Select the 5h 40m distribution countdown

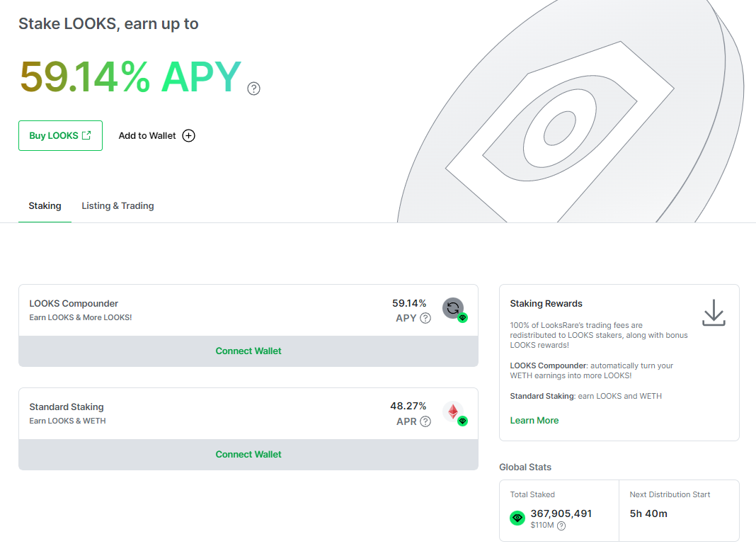click(648, 514)
